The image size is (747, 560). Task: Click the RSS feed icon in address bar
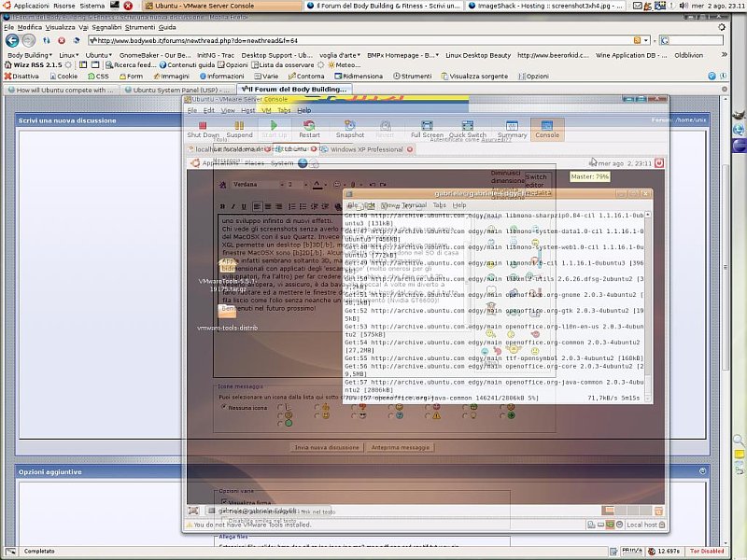tap(637, 40)
